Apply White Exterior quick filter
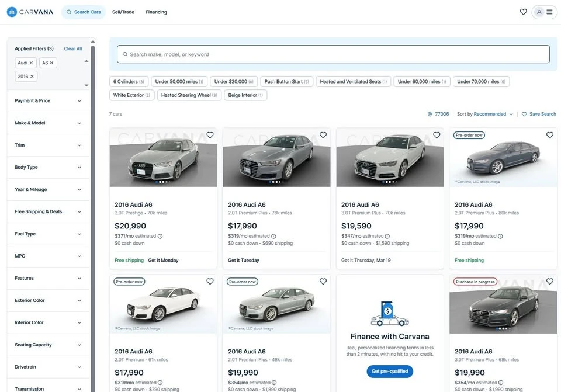Viewport: 561px width, 392px height. tap(131, 95)
